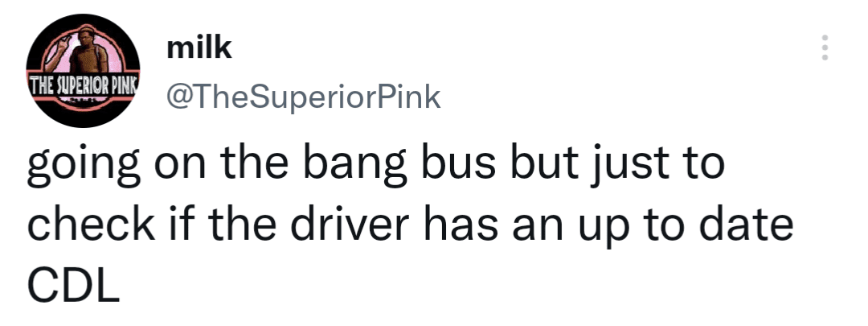
Task: Visit the @TheSuperiorPink handle link
Action: [x=303, y=97]
